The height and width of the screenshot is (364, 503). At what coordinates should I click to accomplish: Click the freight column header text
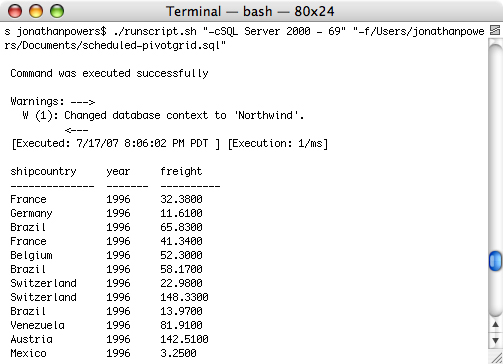coord(181,171)
